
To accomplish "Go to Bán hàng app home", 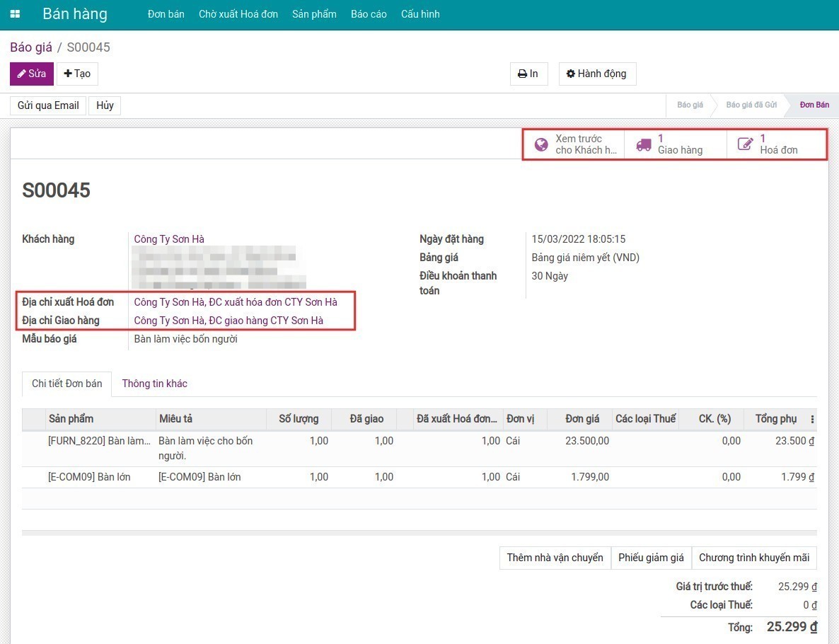I will [x=75, y=14].
